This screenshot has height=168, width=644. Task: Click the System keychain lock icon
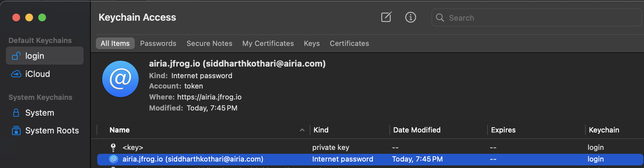16,112
